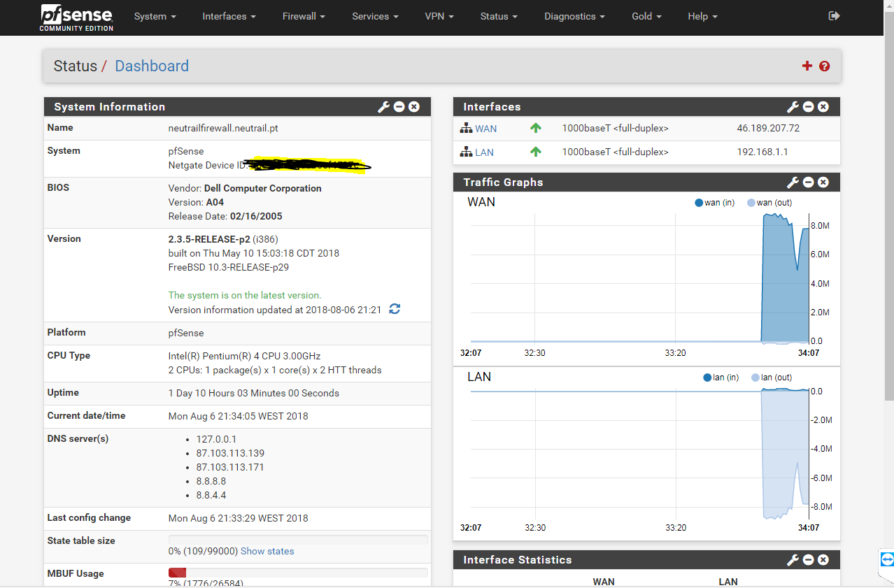Click the LAN network interface icon
The width and height of the screenshot is (894, 588).
466,152
